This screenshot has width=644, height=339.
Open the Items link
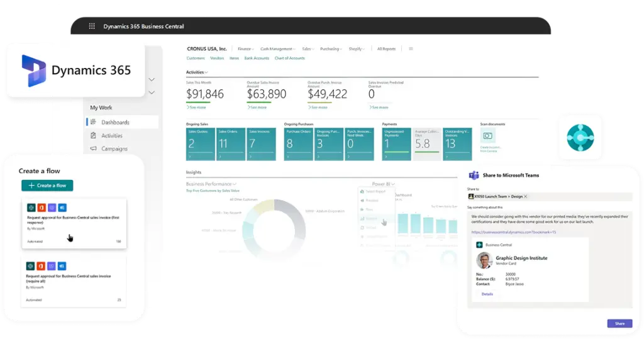pos(234,58)
